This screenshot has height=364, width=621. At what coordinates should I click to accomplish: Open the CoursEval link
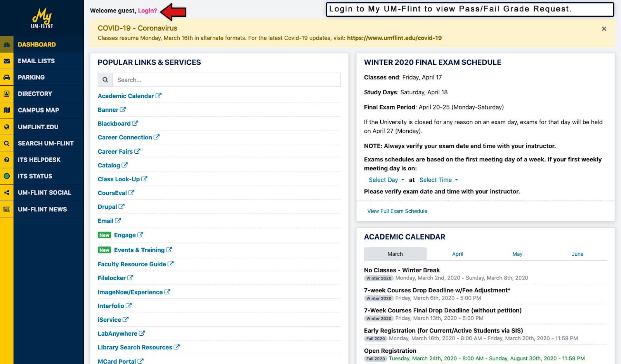[x=112, y=193]
